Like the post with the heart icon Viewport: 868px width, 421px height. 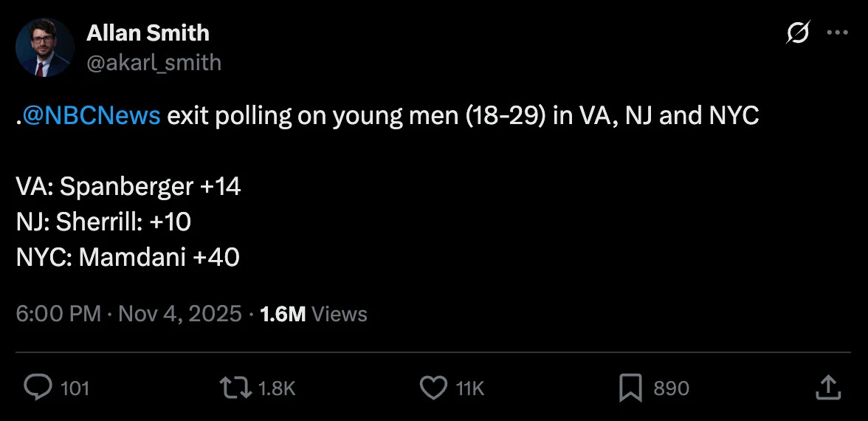pos(433,388)
